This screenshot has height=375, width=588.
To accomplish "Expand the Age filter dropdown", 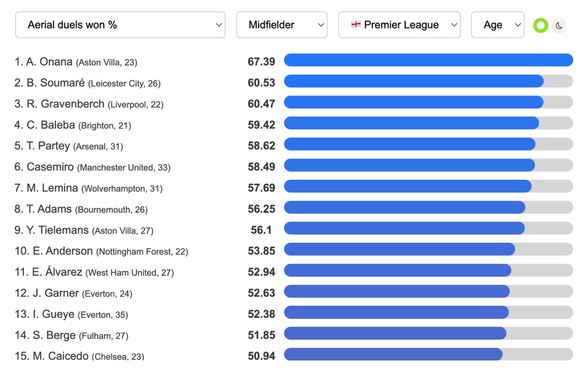I will 497,25.
